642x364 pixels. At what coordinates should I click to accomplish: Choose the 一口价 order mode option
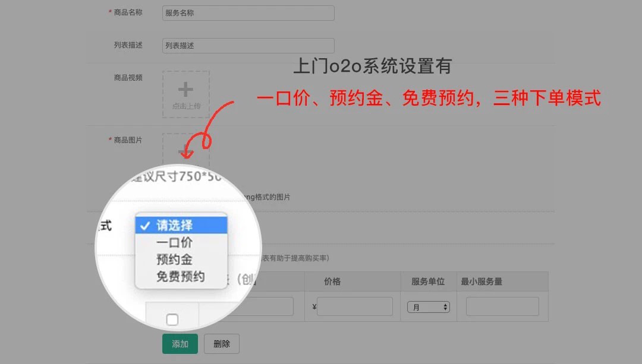[x=175, y=243]
